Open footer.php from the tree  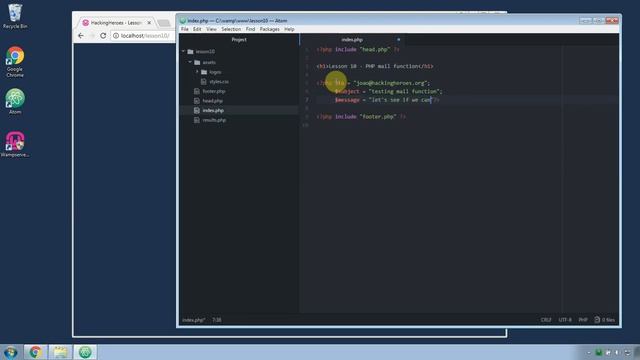tap(214, 91)
